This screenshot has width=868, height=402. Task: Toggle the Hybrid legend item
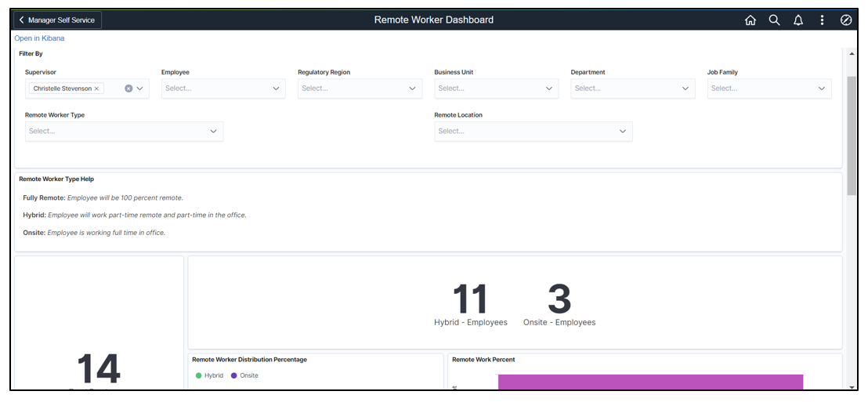(210, 375)
